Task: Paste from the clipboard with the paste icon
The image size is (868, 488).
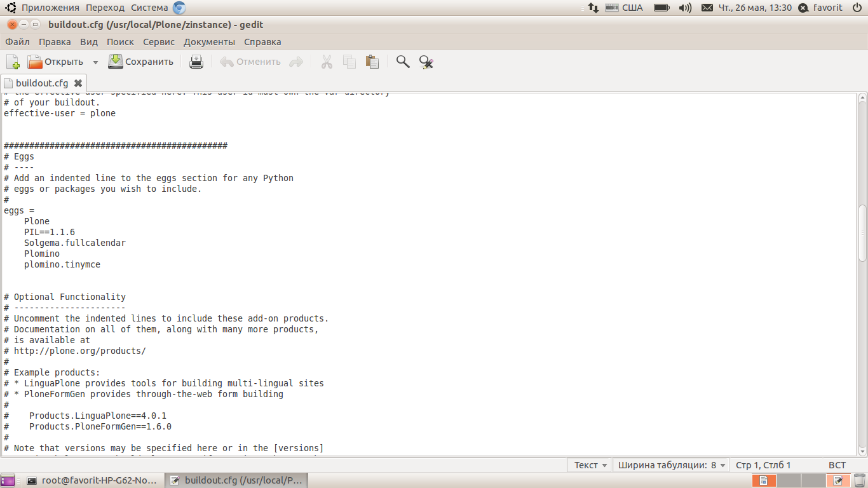Action: click(372, 62)
